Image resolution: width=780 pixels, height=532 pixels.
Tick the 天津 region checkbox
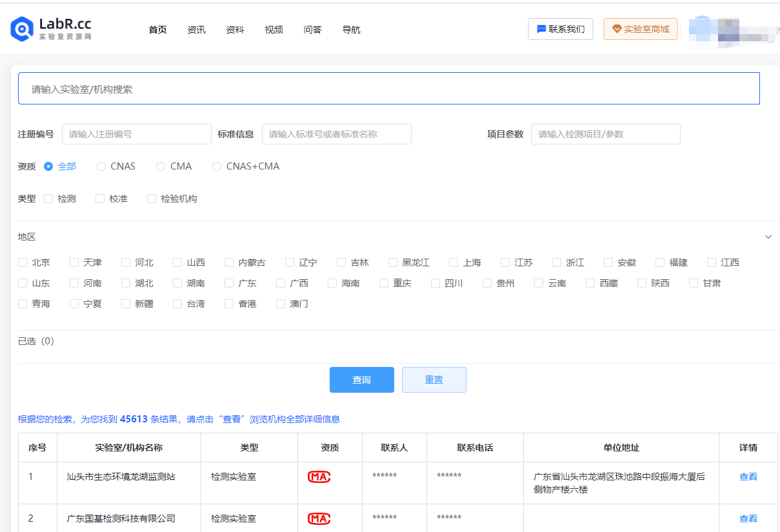[74, 262]
